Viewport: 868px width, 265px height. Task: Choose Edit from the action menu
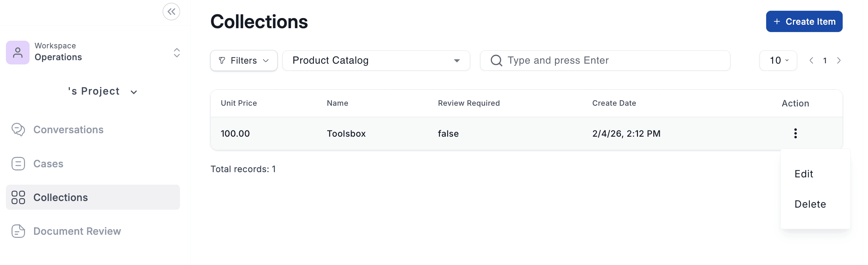point(804,174)
